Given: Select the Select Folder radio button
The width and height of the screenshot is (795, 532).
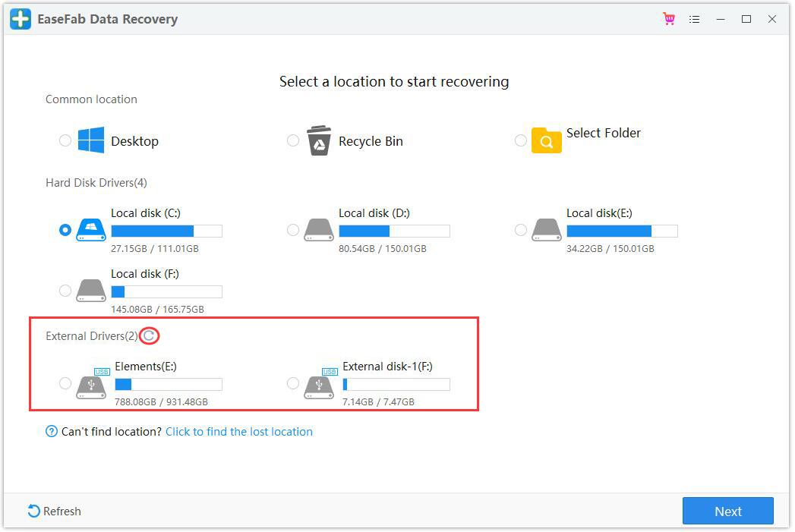Looking at the screenshot, I should pyautogui.click(x=521, y=140).
